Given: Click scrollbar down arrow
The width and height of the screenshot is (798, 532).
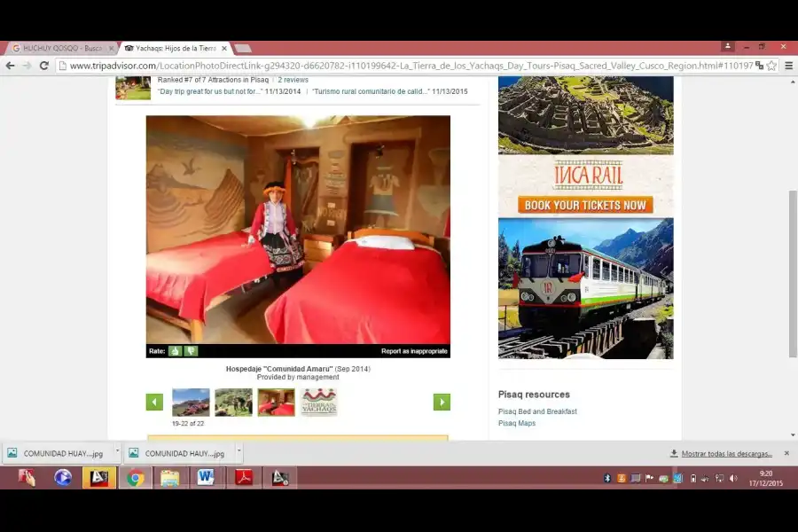Looking at the screenshot, I should pos(793,435).
